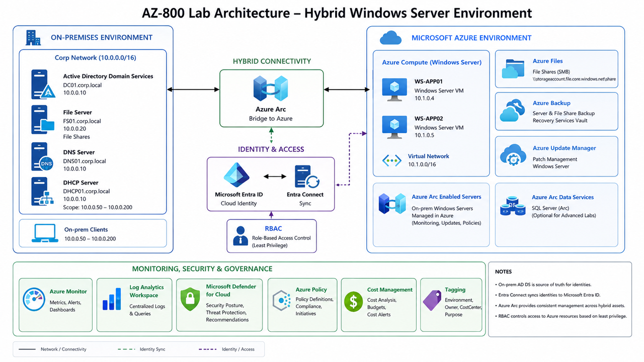
Task: Click the Patch Management text
Action: click(x=555, y=159)
